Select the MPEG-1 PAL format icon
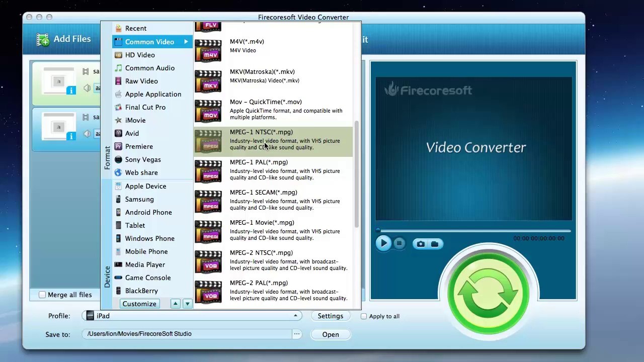 coord(208,171)
